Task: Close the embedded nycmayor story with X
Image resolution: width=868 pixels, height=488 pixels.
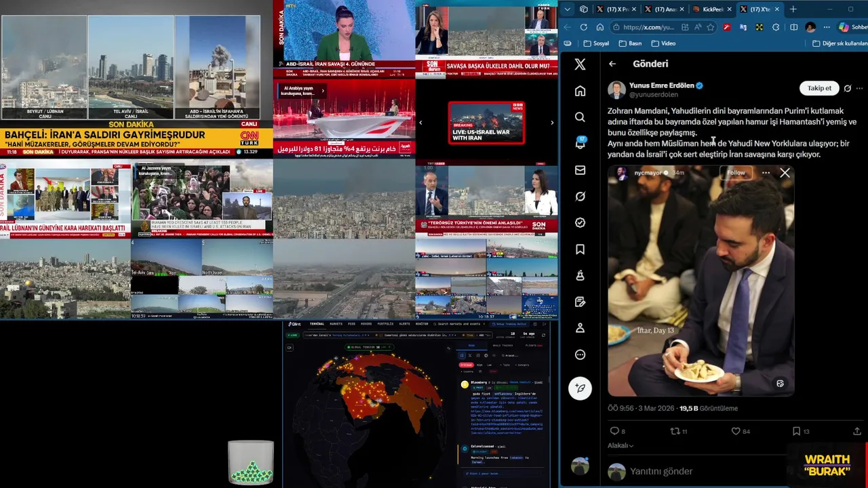Action: [785, 173]
